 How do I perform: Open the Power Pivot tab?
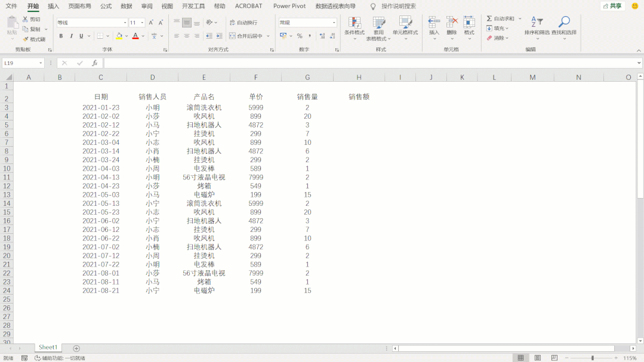coord(289,6)
